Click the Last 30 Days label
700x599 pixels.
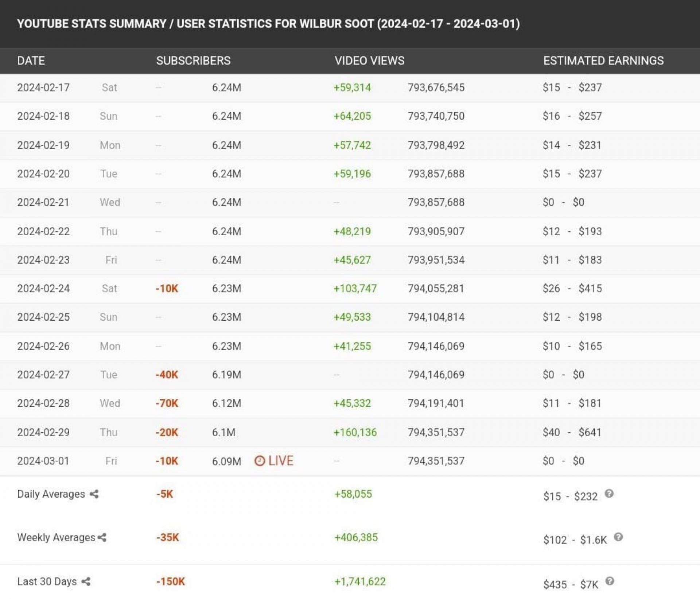coord(47,581)
